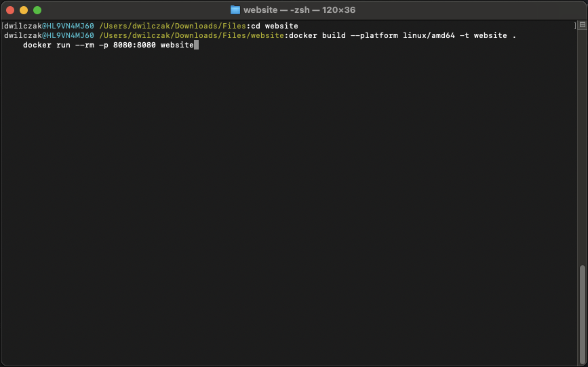This screenshot has height=367, width=588.
Task: Minimize the window with yellow button
Action: [x=24, y=10]
